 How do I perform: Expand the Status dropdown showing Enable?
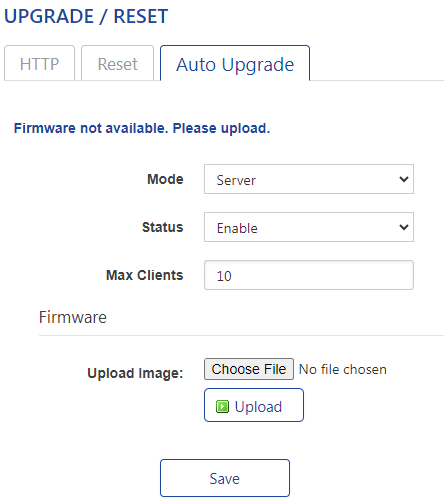pos(309,227)
